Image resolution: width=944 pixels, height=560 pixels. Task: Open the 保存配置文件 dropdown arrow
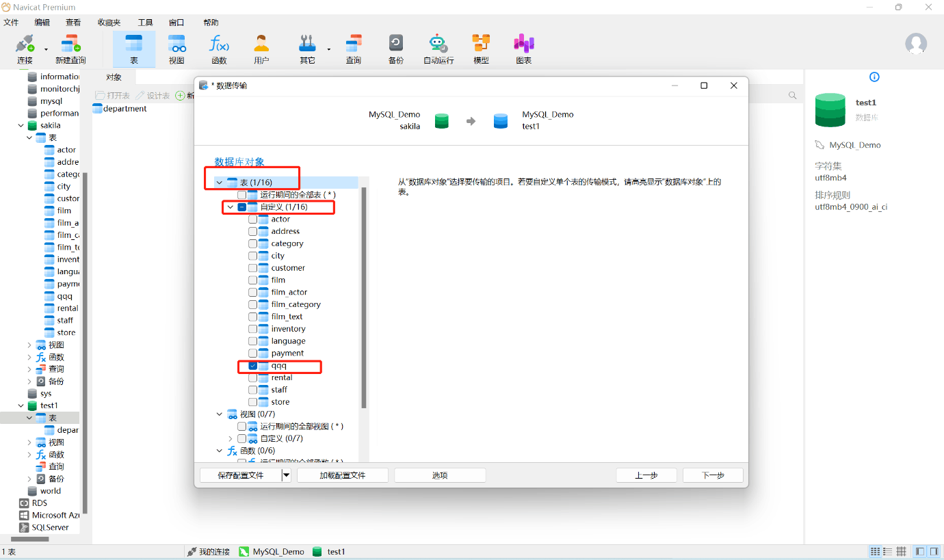tap(286, 475)
